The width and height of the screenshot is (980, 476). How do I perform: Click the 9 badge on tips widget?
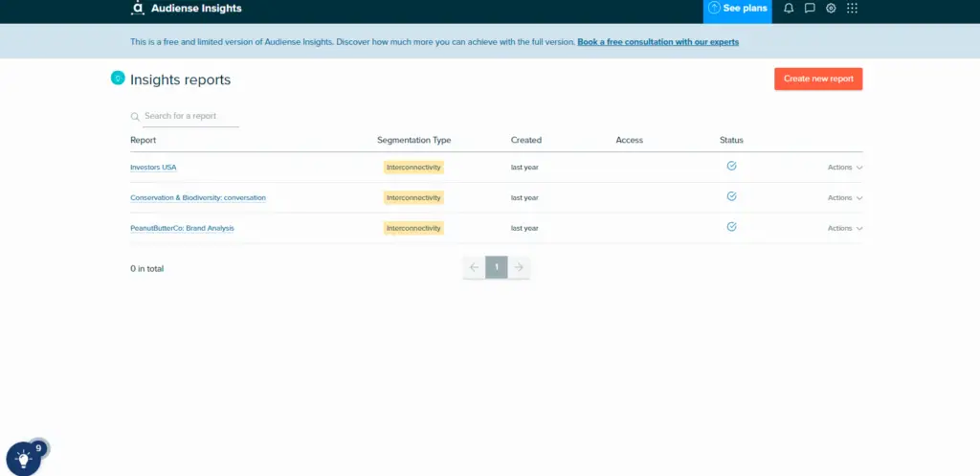[x=38, y=448]
